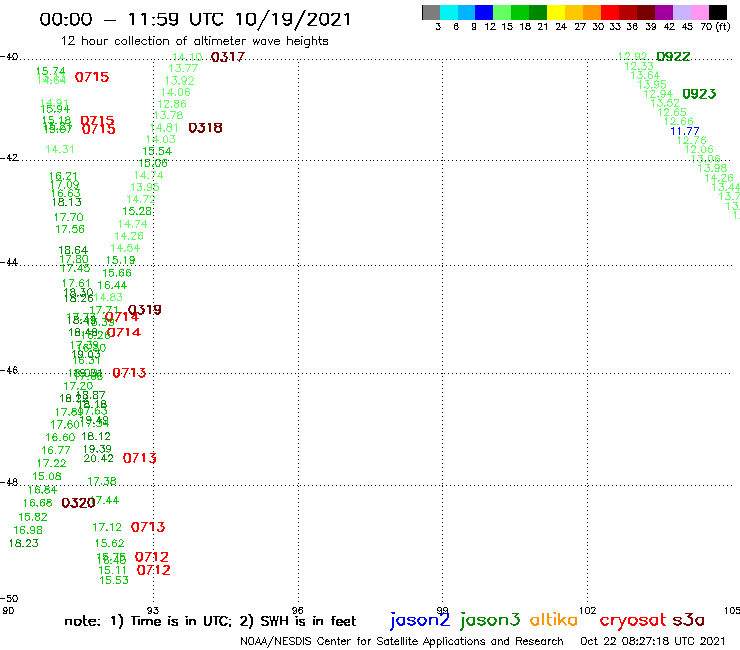Click the time stamp '0320'

[78, 503]
